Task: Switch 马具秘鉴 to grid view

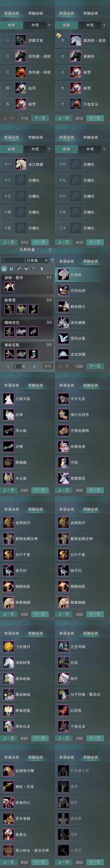Action: click(11, 269)
